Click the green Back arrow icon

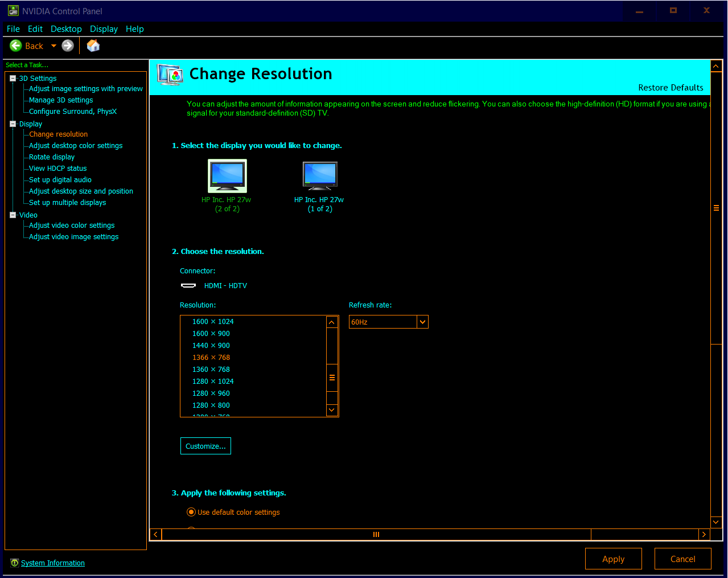tap(16, 46)
